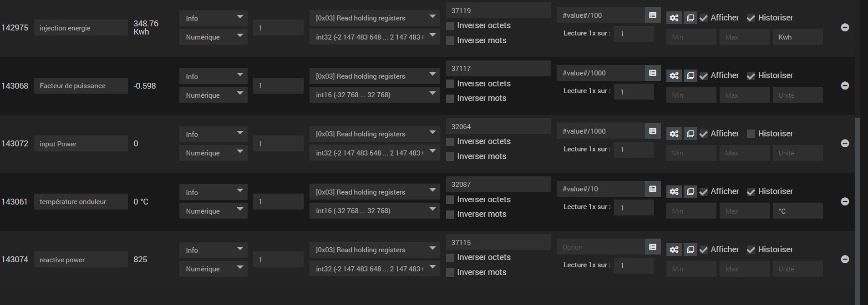Expand Numérique subtype dropdown on reactive power row

click(x=213, y=269)
